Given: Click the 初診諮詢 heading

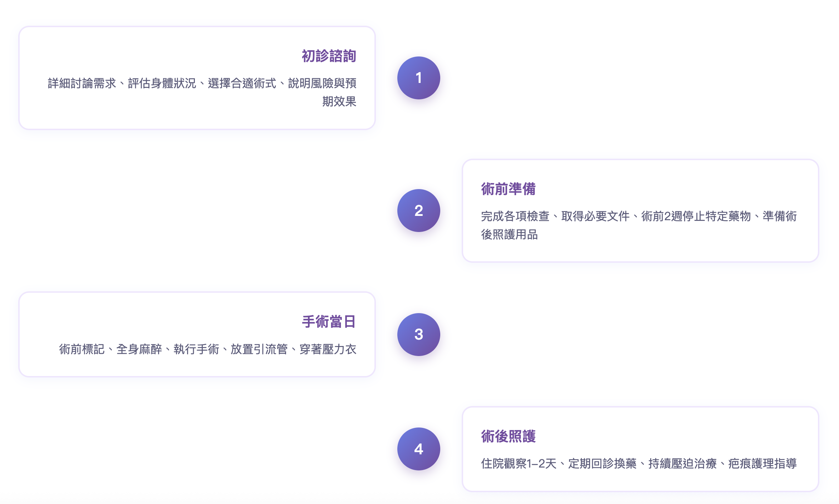Looking at the screenshot, I should click(329, 56).
